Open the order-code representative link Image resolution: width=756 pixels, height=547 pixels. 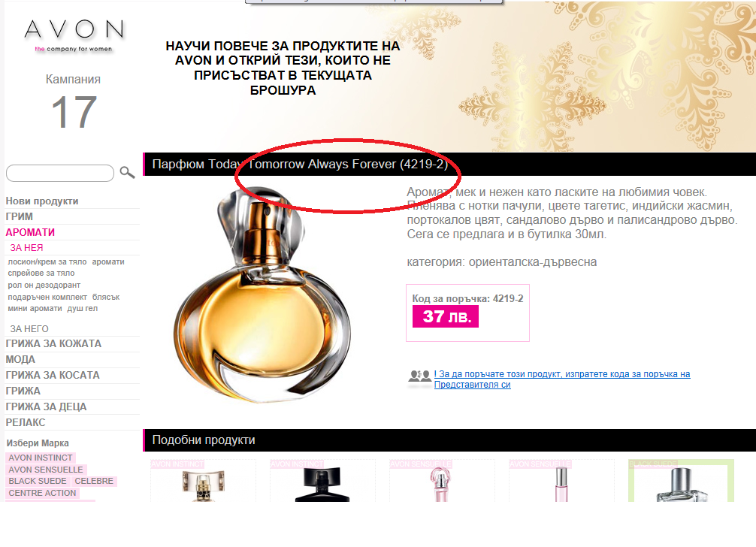(x=561, y=379)
